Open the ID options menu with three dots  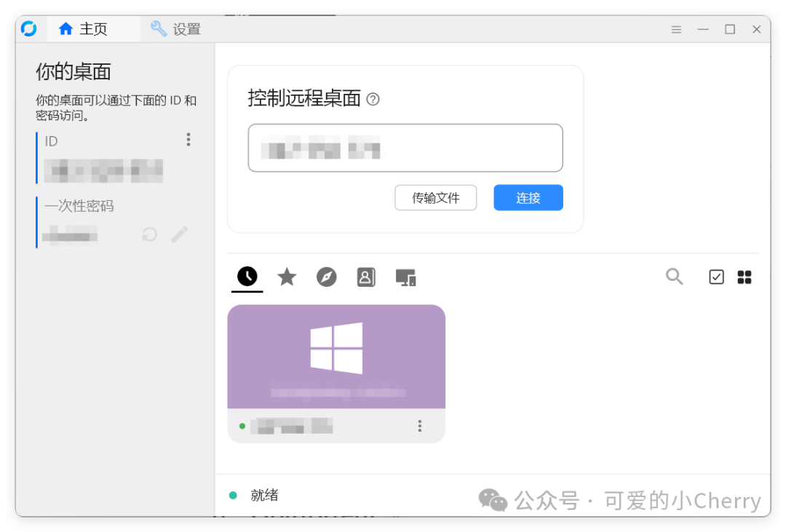(x=188, y=139)
